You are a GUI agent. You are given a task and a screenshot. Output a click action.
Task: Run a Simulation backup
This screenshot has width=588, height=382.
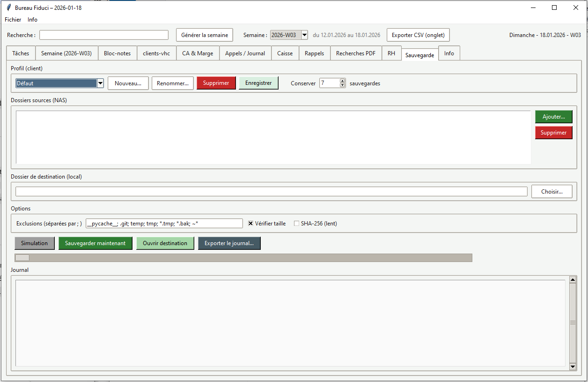point(34,243)
